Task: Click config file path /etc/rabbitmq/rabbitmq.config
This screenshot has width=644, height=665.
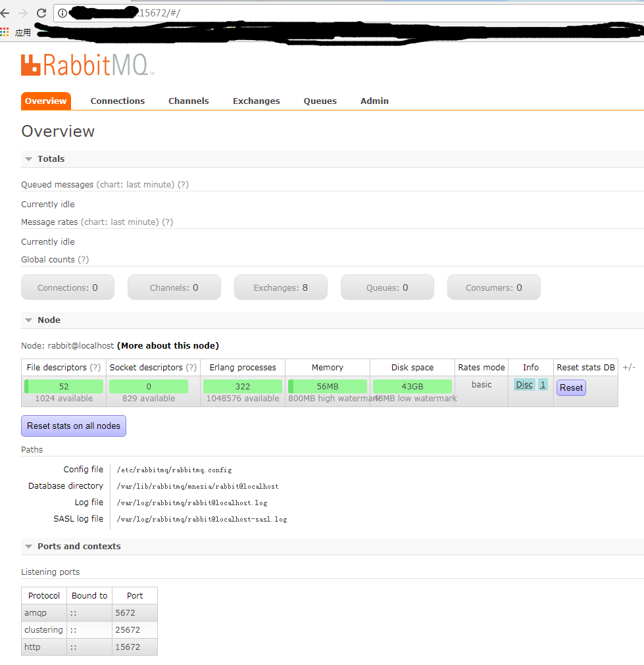Action: pos(174,470)
